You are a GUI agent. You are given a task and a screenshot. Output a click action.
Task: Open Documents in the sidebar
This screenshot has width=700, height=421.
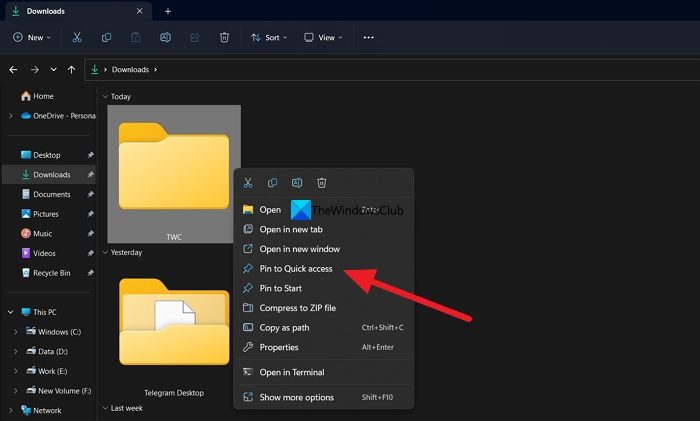tap(51, 194)
